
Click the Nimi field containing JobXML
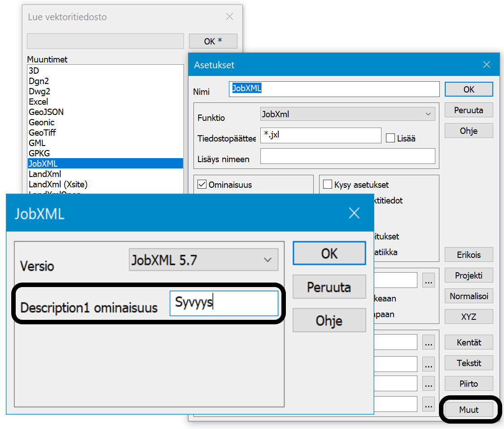click(334, 89)
